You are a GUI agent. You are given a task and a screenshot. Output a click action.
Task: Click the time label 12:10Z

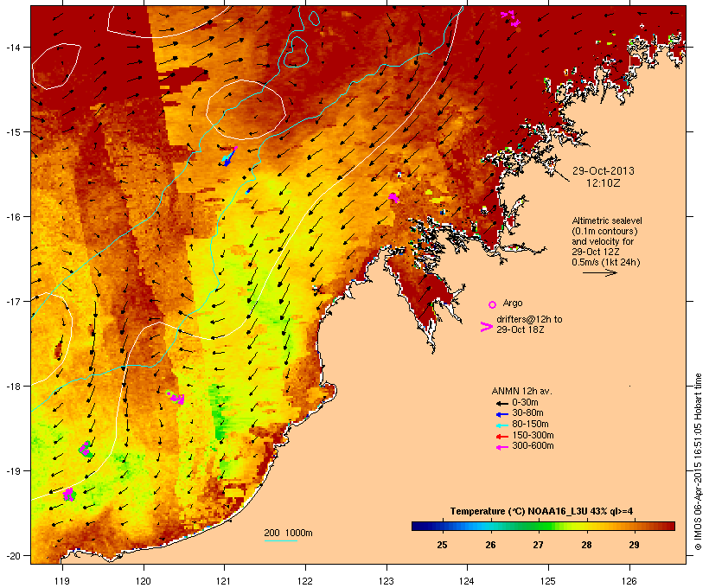pos(604,183)
